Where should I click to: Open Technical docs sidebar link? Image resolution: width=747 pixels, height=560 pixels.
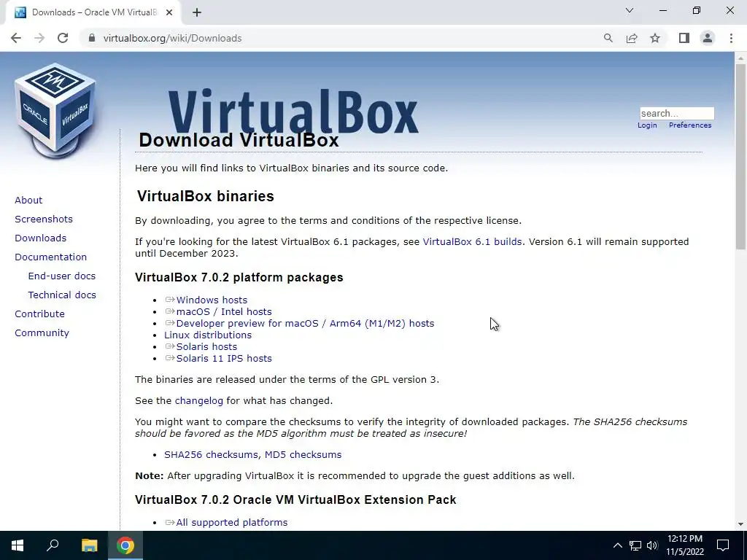coord(62,295)
